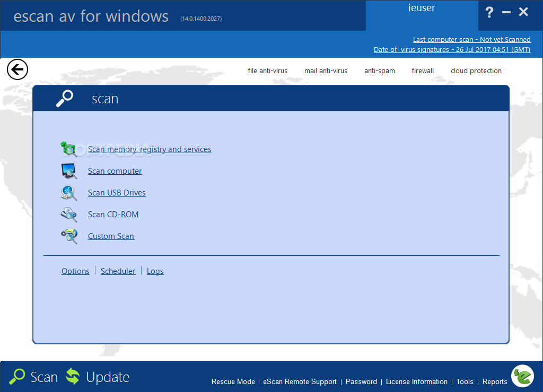Switch to the anti-spam tab
The image size is (543, 392).
[x=380, y=70]
